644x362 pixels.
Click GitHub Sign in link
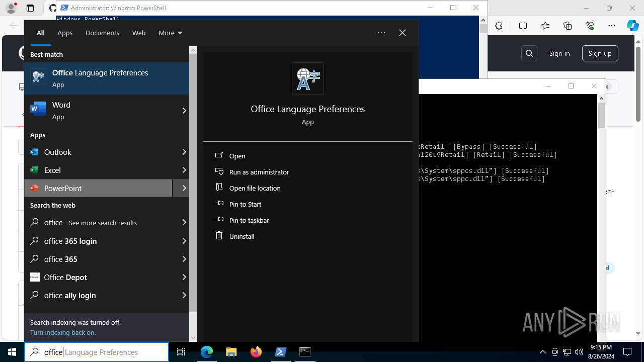coord(559,53)
